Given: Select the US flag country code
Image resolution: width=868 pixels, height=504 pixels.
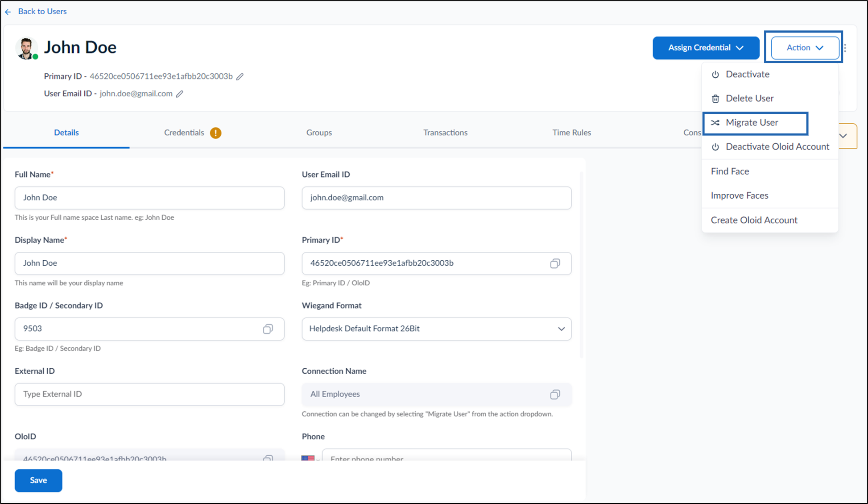Looking at the screenshot, I should (308, 458).
